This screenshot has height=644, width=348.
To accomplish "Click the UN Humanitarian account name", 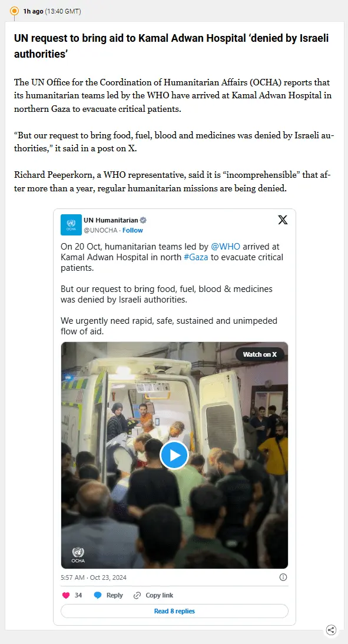I will [111, 220].
